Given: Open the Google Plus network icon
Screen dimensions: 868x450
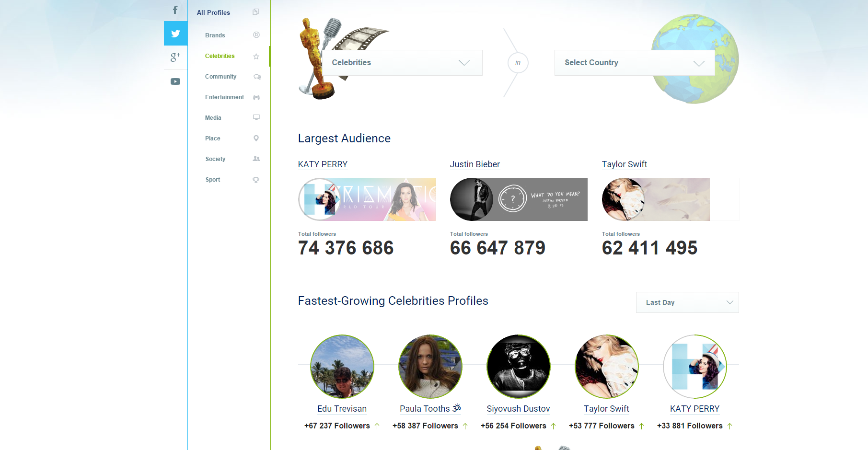Looking at the screenshot, I should coord(175,58).
